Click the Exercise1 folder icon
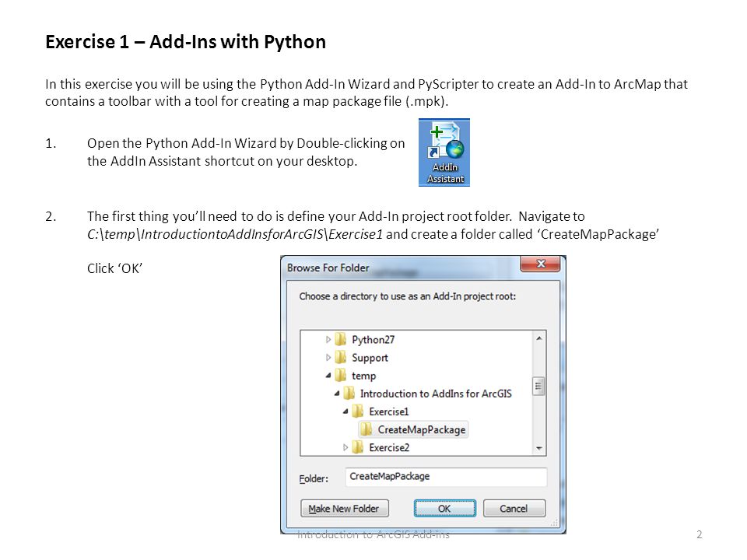This screenshot has width=747, height=560. pyautogui.click(x=357, y=411)
